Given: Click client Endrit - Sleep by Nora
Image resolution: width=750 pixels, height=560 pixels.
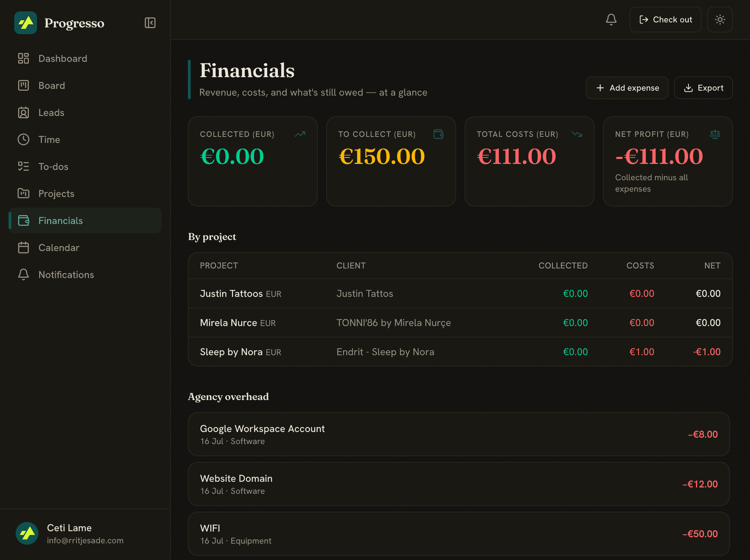Looking at the screenshot, I should (385, 352).
